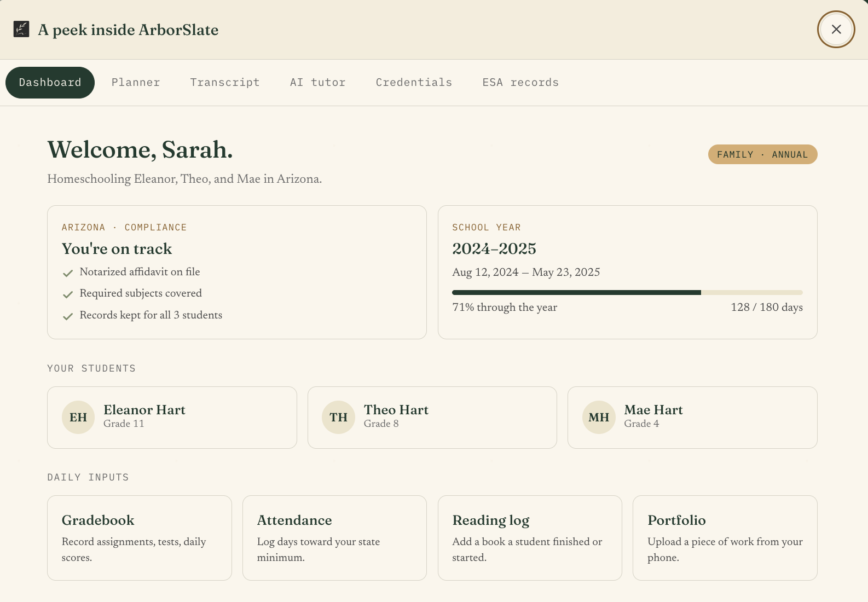Click 'Notarized affidavit on file' text
The height and width of the screenshot is (602, 868).
(140, 272)
